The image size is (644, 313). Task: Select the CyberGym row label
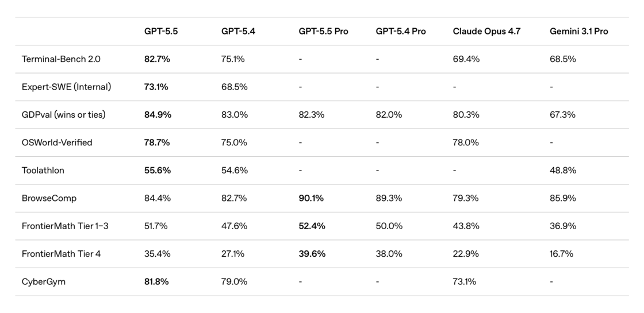44,281
